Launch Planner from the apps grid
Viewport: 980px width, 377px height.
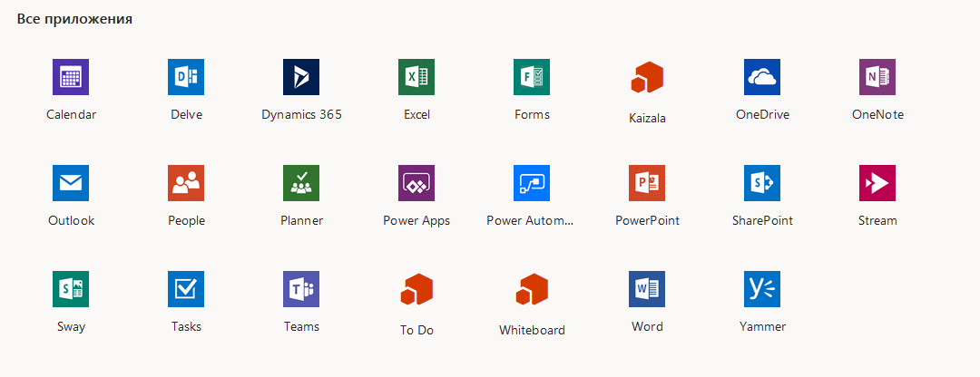[x=301, y=183]
